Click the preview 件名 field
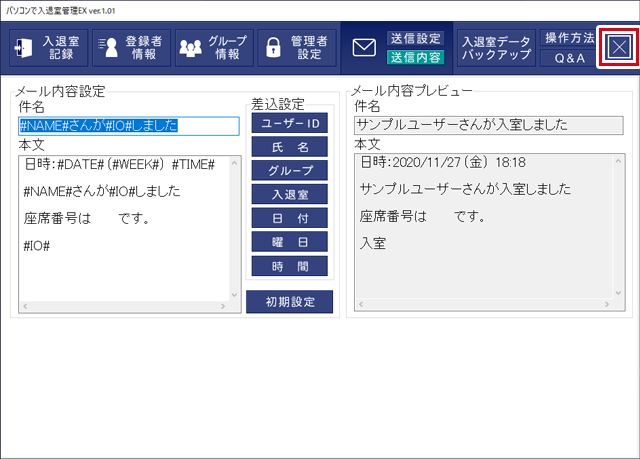This screenshot has height=459, width=640. (489, 125)
